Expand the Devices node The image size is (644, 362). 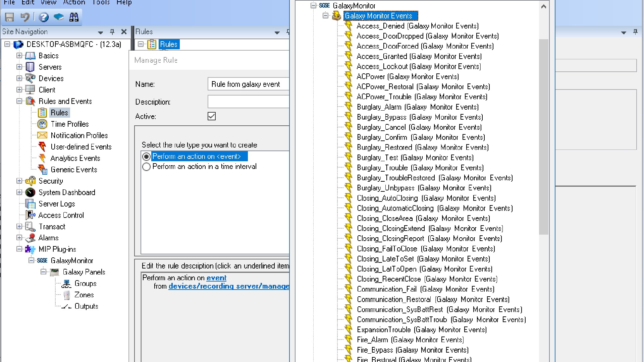point(19,78)
